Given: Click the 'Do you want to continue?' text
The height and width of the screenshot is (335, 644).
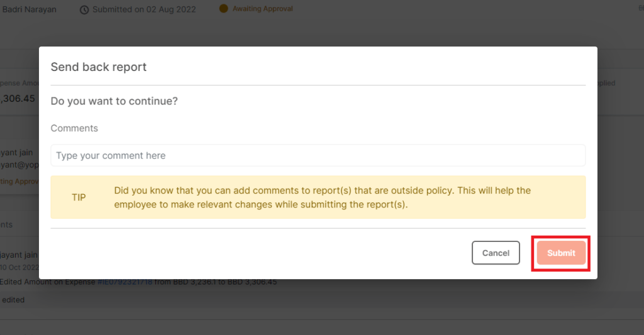Looking at the screenshot, I should tap(114, 101).
